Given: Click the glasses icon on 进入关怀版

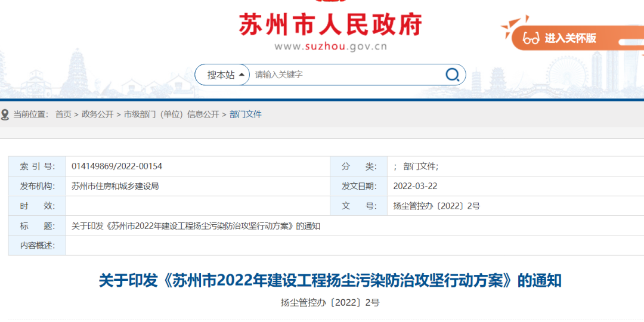Looking at the screenshot, I should [531, 38].
